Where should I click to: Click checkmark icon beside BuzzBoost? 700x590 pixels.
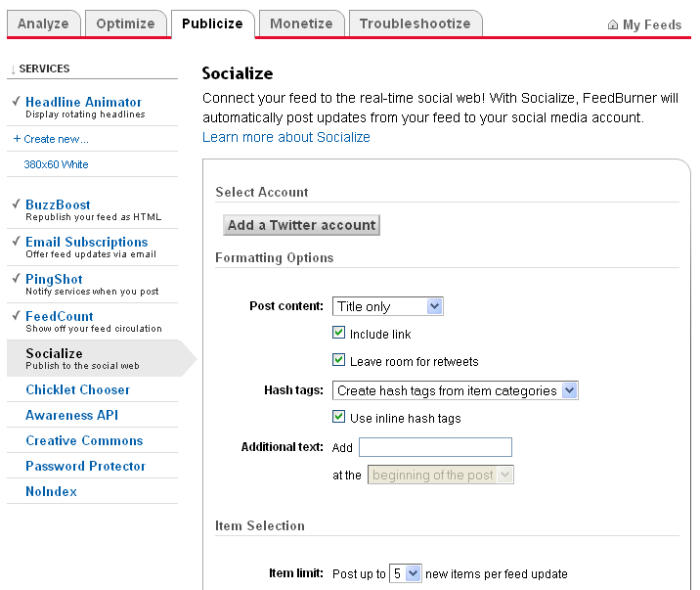(16, 204)
